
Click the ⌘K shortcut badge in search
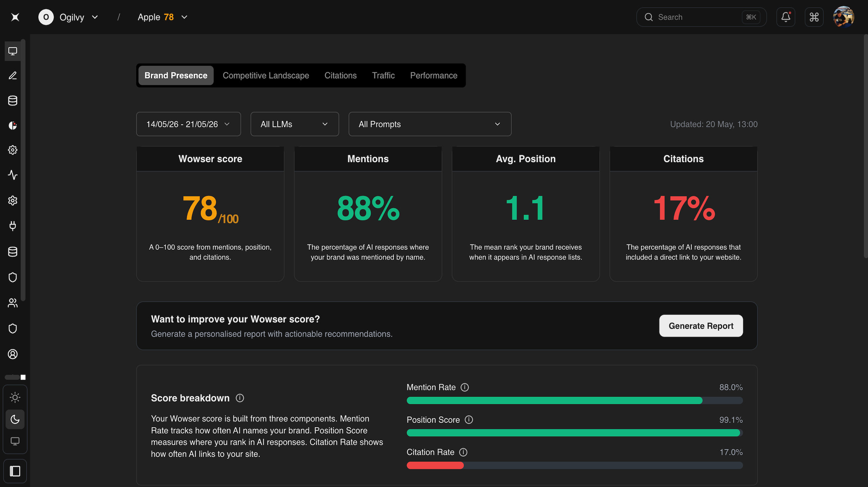coord(751,17)
